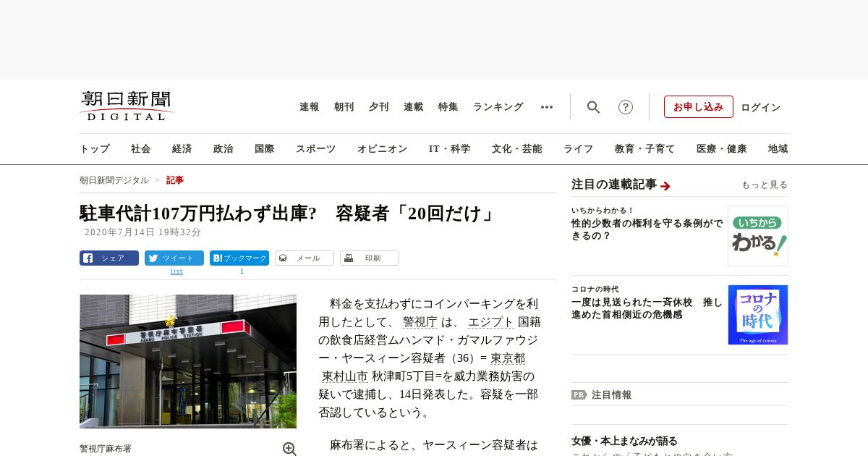Click もっと見る in 注目の連載記事

pos(765,185)
